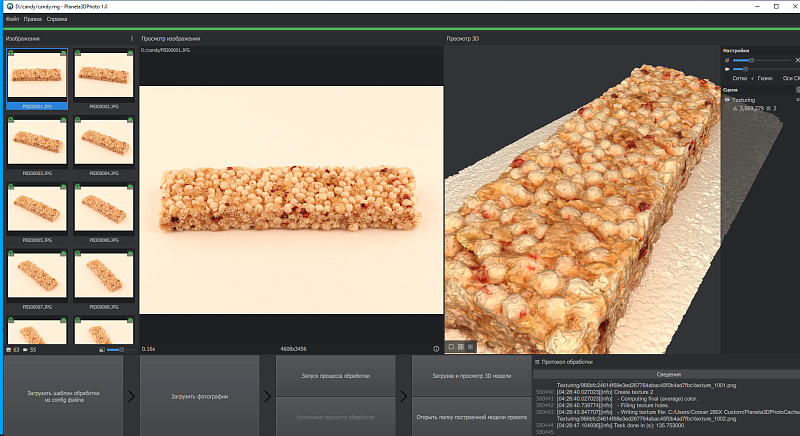Switch 3D view to point cloud icon

pyautogui.click(x=470, y=347)
